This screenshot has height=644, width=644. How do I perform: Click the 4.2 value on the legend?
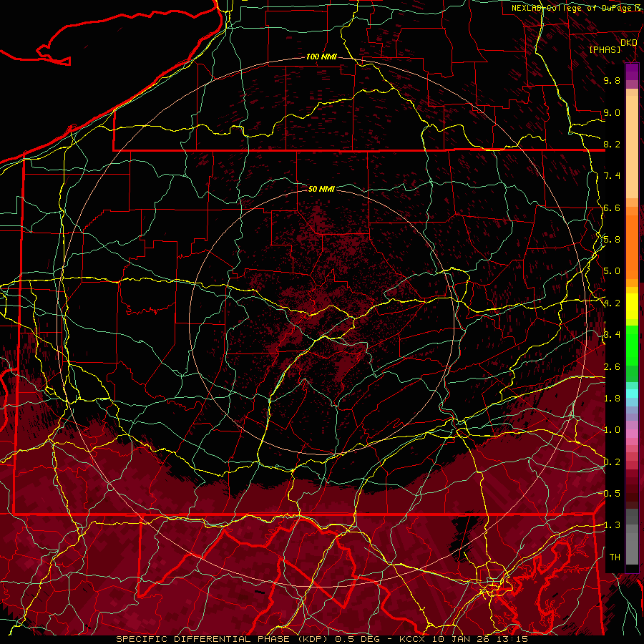click(612, 303)
